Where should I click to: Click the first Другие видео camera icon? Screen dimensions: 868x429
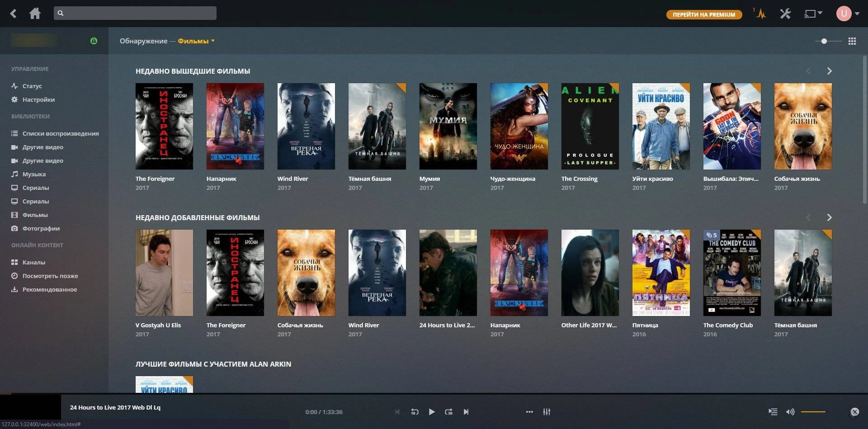pos(14,147)
